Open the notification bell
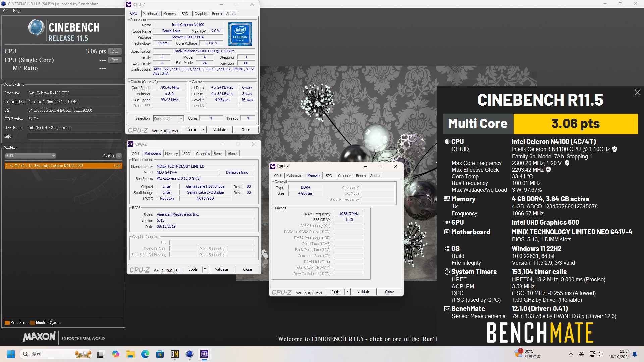Viewport: 644px width, 362px height. point(635,354)
